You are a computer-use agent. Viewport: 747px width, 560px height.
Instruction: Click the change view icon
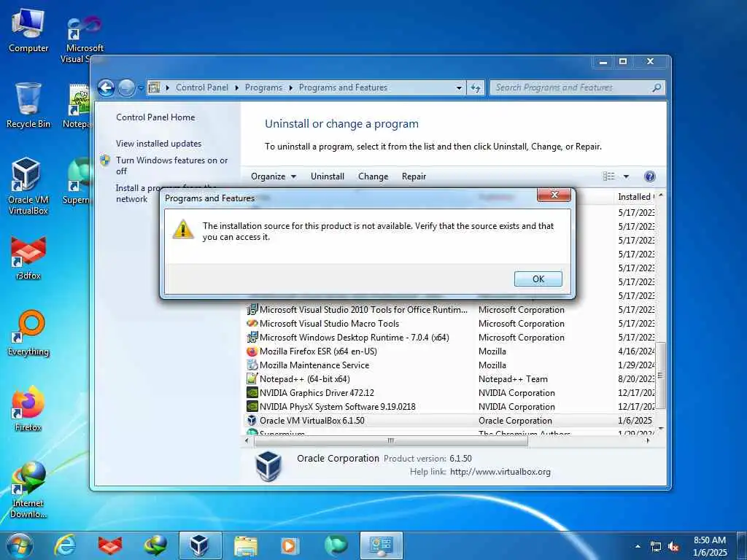click(x=609, y=176)
